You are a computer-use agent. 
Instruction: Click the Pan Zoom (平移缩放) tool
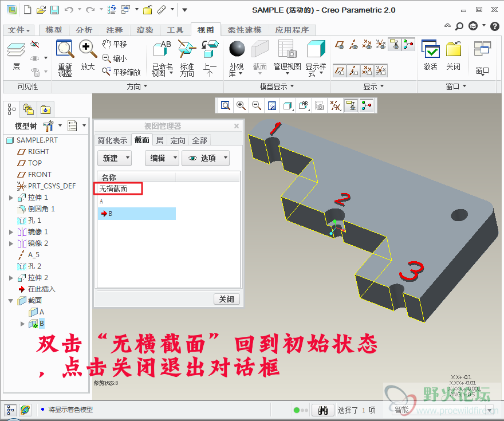(121, 72)
